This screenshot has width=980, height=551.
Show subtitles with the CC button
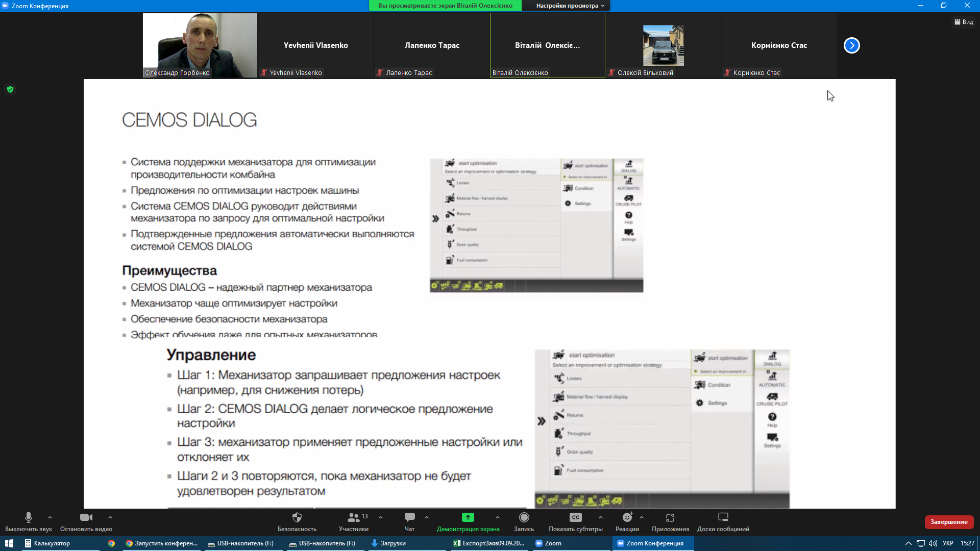tap(576, 521)
